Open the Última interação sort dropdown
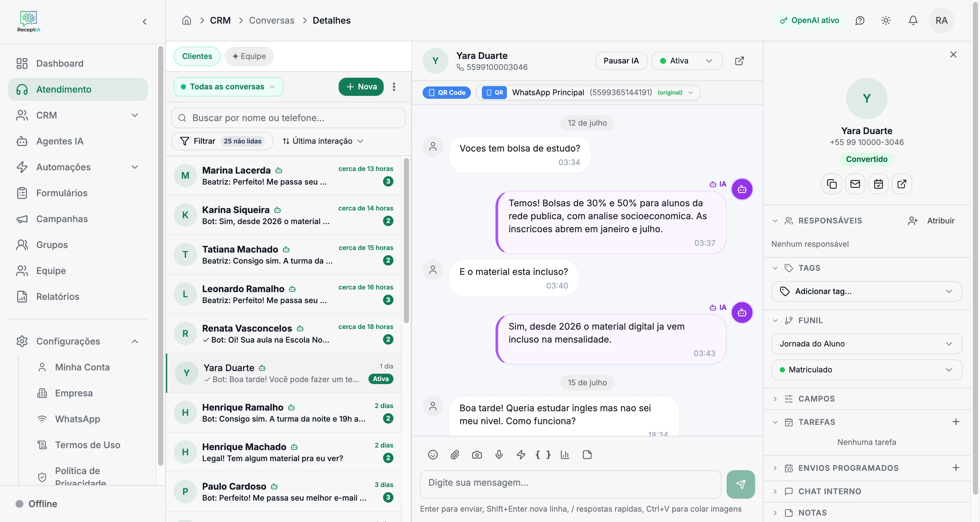The image size is (980, 522). click(323, 141)
